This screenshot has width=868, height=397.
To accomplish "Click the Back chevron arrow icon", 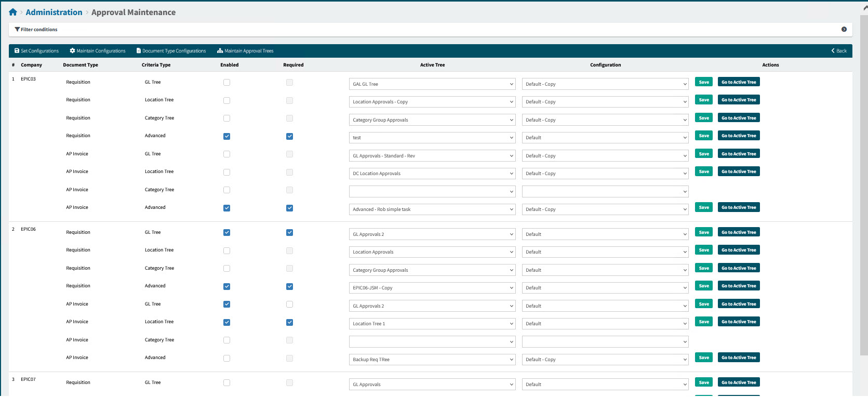I will tap(833, 51).
